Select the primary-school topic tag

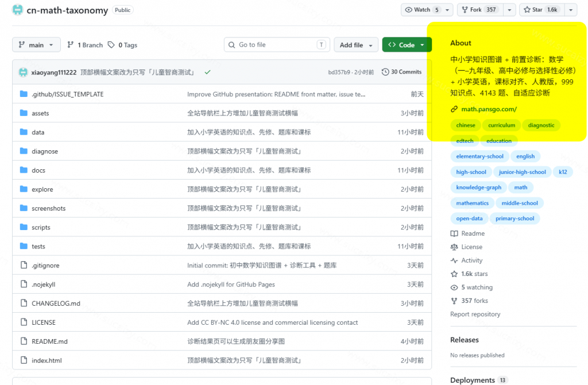pos(514,219)
